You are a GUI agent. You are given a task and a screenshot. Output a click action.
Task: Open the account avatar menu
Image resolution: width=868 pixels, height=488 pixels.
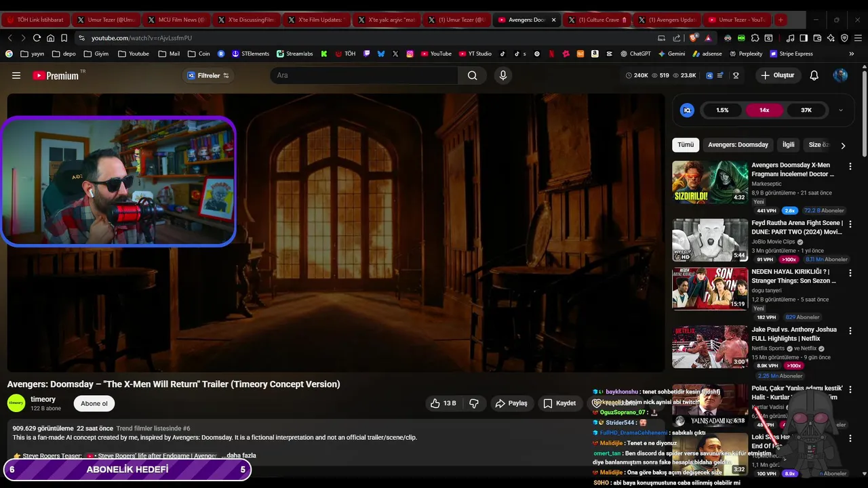[x=840, y=75]
